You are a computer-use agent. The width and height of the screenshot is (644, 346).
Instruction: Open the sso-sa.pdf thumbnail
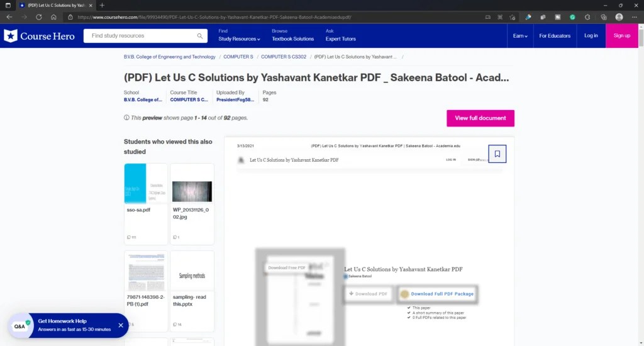(146, 183)
